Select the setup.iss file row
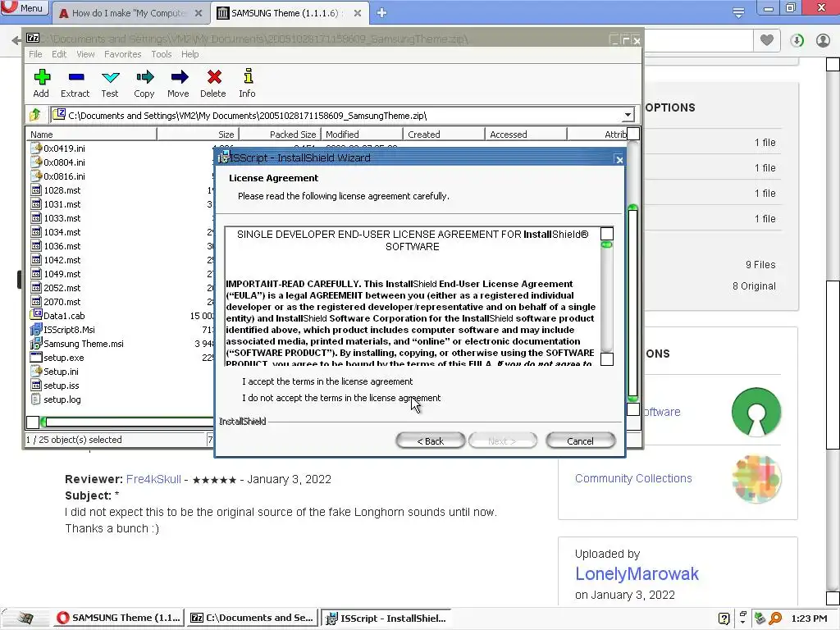Viewport: 840px width, 630px height. click(x=119, y=386)
